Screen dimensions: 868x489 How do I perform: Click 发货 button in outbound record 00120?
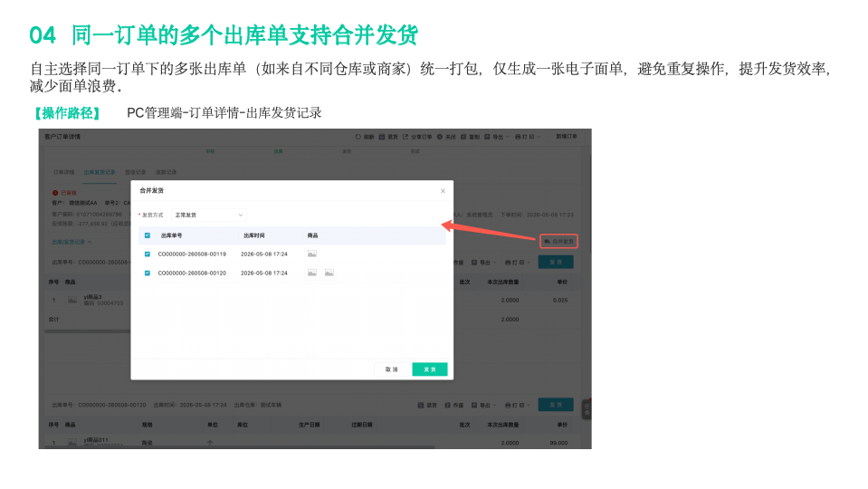click(555, 405)
